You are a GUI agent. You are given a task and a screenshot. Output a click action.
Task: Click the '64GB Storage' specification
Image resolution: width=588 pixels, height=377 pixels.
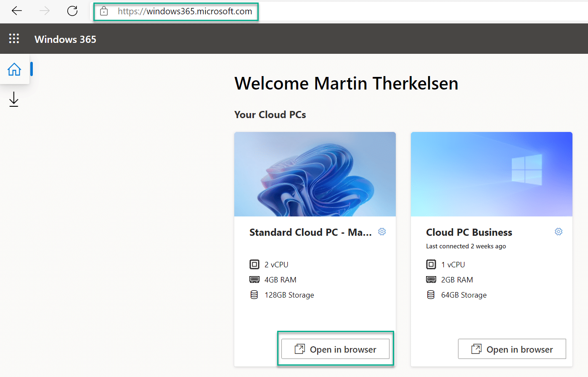click(464, 295)
